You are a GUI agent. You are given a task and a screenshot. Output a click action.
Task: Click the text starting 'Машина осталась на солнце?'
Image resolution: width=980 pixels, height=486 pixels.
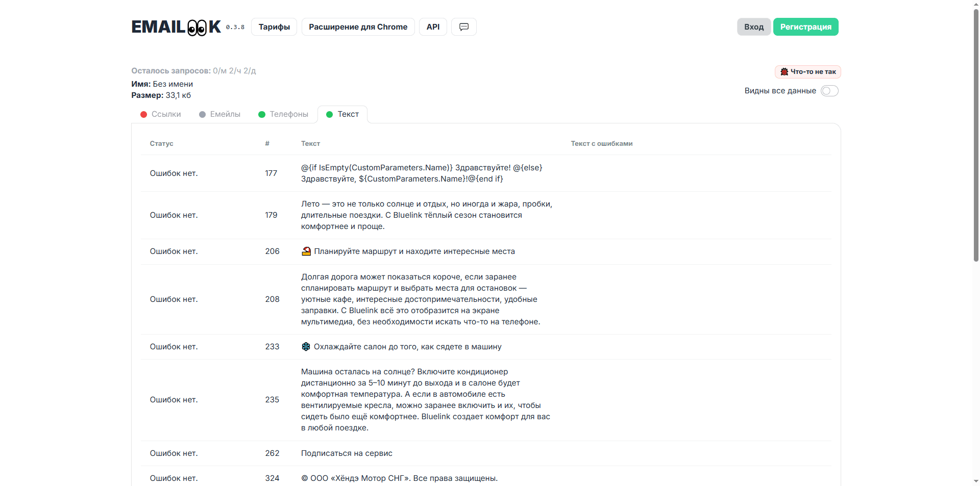click(x=426, y=400)
